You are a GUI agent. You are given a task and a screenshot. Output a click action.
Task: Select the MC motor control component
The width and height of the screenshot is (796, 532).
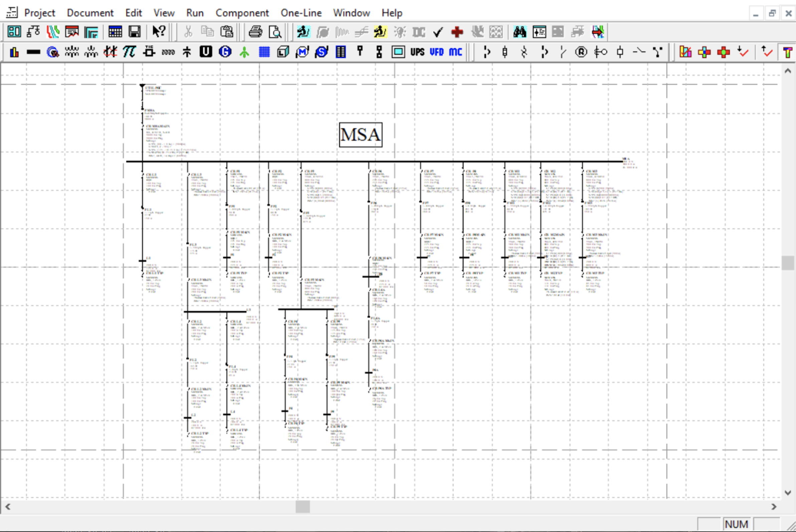[x=455, y=52]
